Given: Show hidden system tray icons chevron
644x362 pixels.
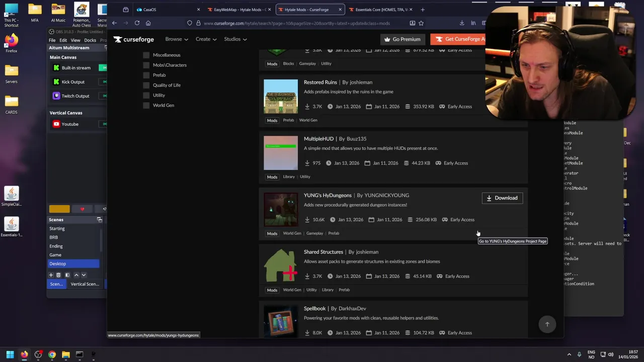Looking at the screenshot, I should [x=569, y=354].
